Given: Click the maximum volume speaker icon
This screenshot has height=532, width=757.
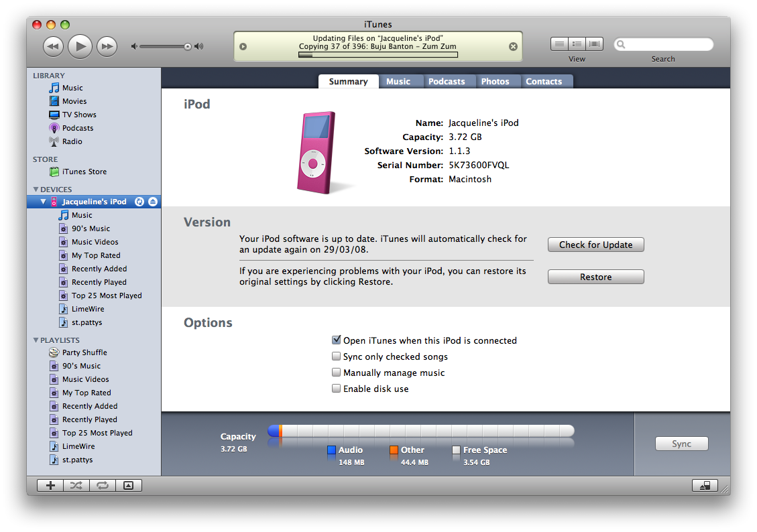Looking at the screenshot, I should 199,46.
